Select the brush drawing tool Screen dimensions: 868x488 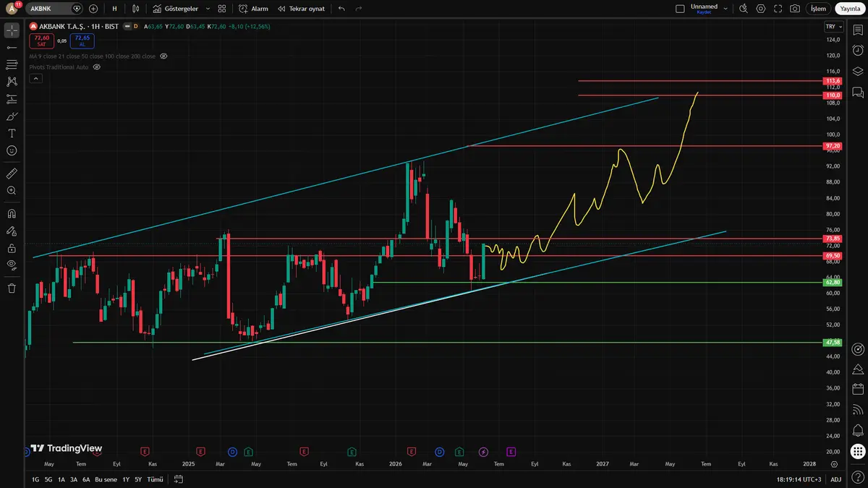point(11,116)
